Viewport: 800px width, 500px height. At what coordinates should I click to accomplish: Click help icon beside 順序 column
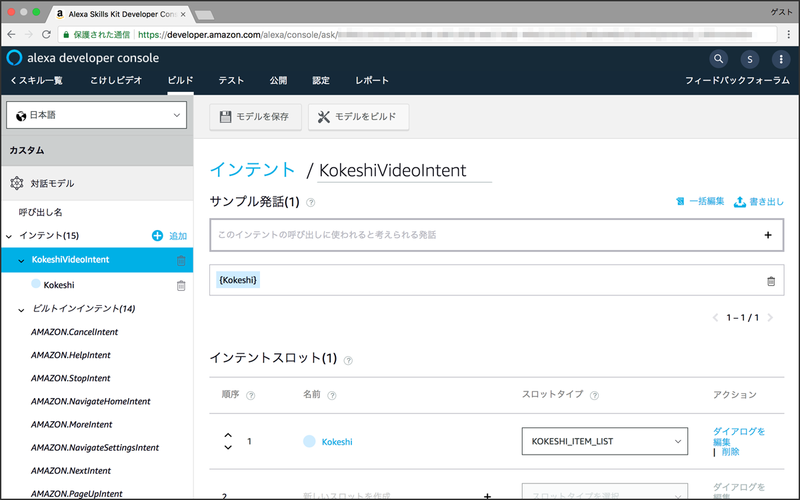tap(251, 395)
